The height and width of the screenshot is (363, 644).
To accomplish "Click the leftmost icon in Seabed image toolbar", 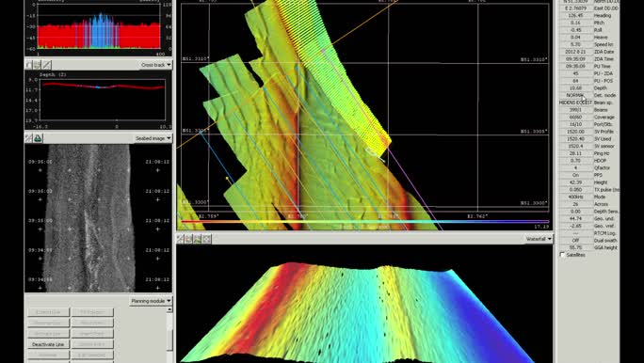I will click(29, 138).
